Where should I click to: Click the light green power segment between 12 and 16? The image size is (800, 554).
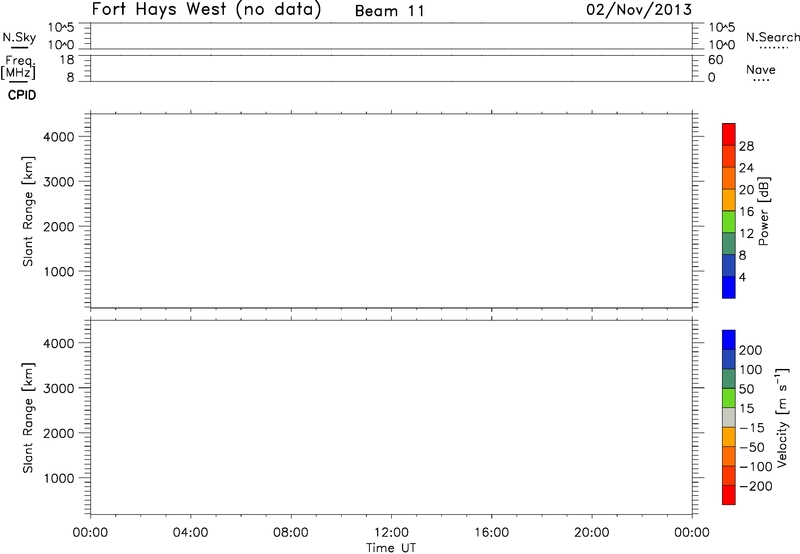tap(729, 222)
